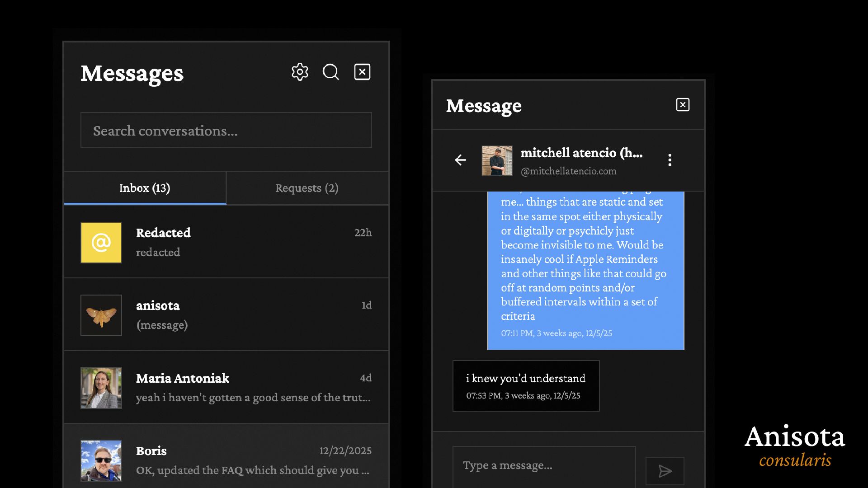Viewport: 868px width, 488px height.
Task: Open the Redacted conversation
Action: [253, 242]
